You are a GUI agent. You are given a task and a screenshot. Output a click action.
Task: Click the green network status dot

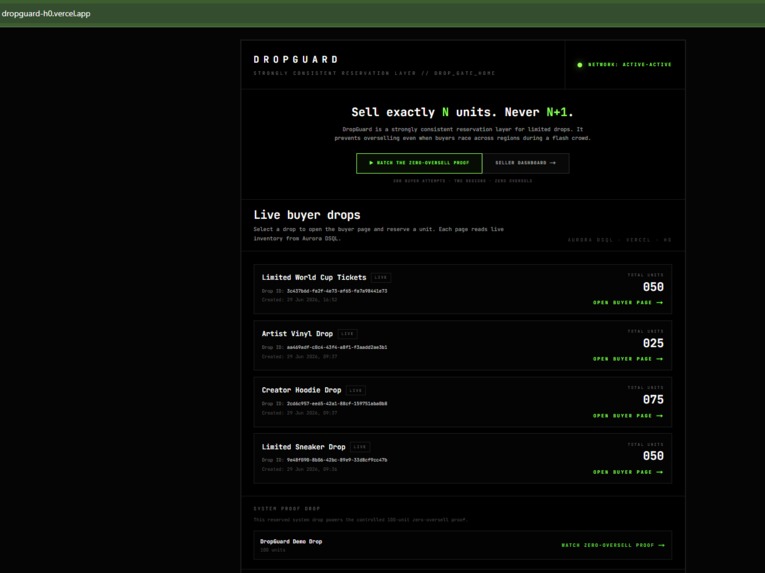point(580,64)
